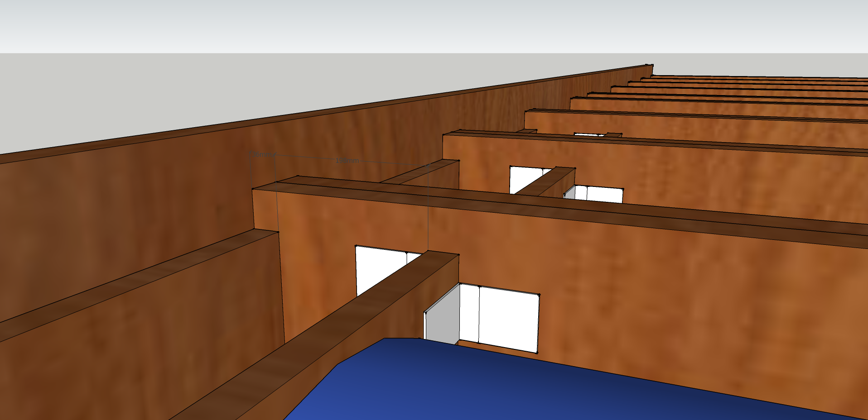This screenshot has height=420, width=868.
Task: Select the 36mm dimension label
Action: click(262, 154)
